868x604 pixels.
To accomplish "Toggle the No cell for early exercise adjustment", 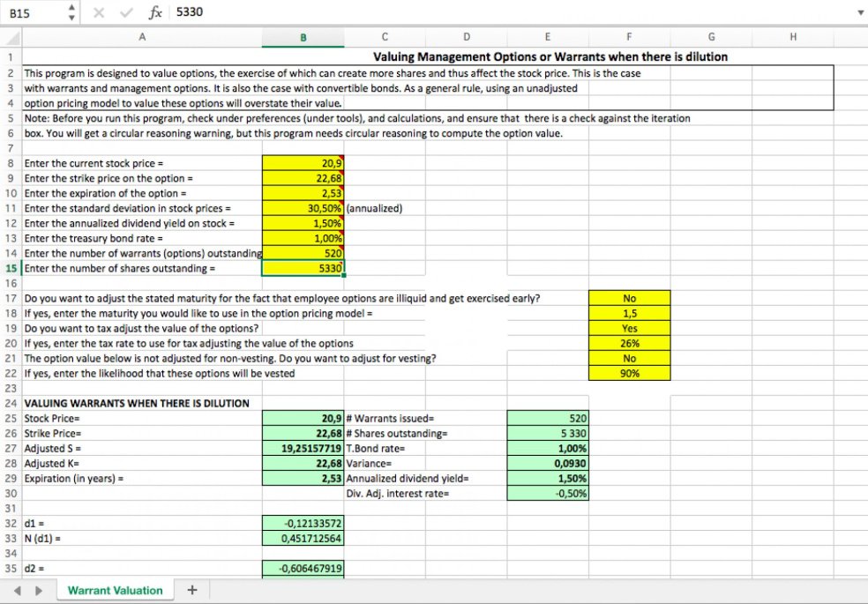I will point(628,297).
